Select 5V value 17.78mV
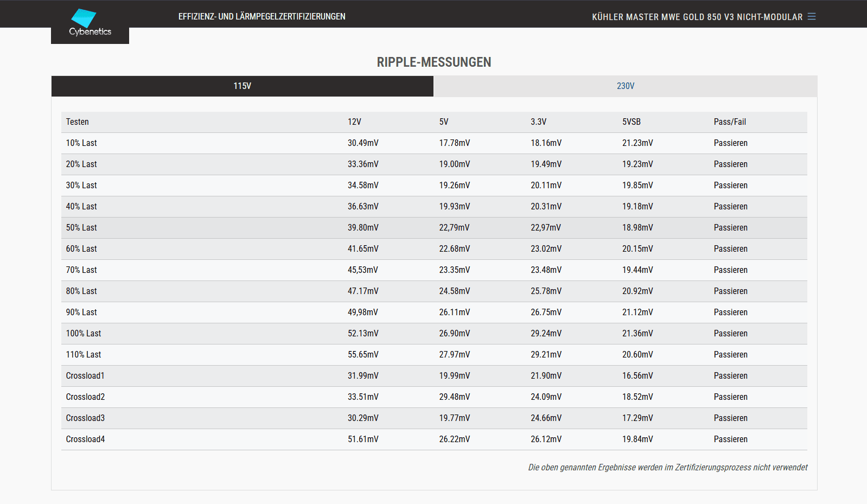 pyautogui.click(x=455, y=143)
